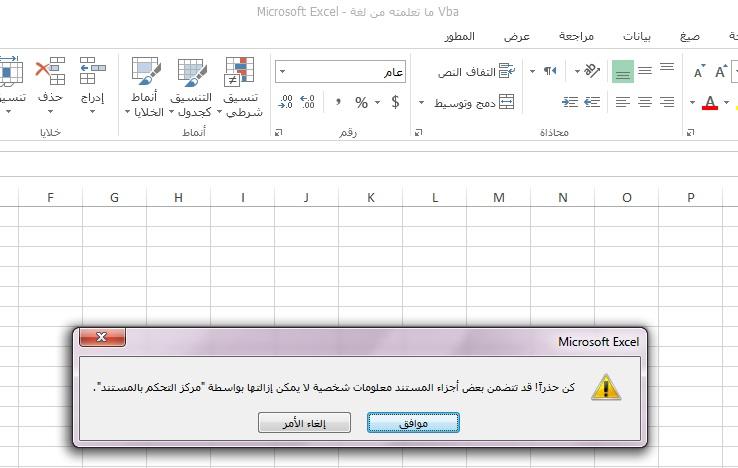Select column L header
This screenshot has width=738, height=468.
[434, 197]
